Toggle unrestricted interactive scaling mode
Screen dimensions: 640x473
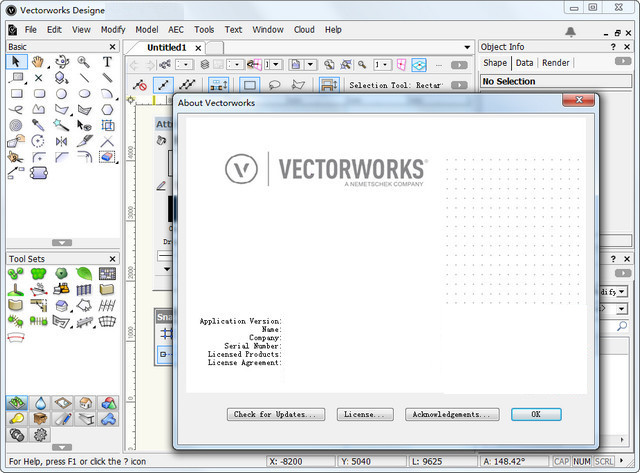187,85
